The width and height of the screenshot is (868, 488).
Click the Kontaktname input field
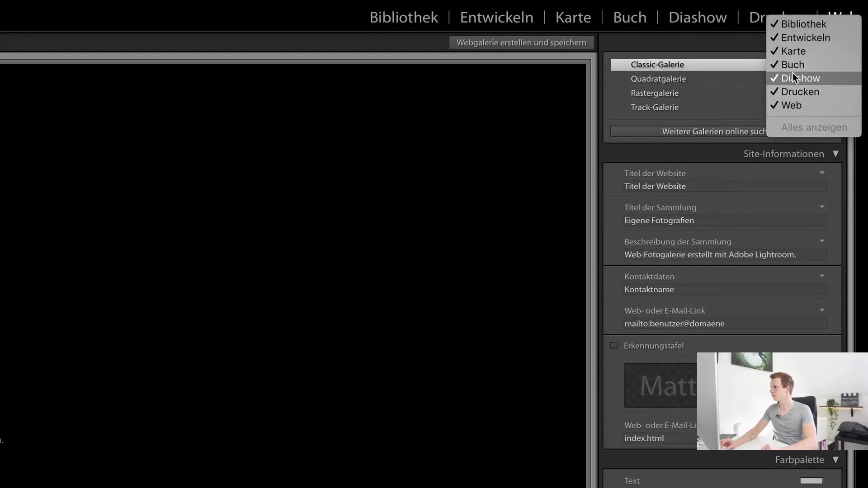tap(725, 290)
